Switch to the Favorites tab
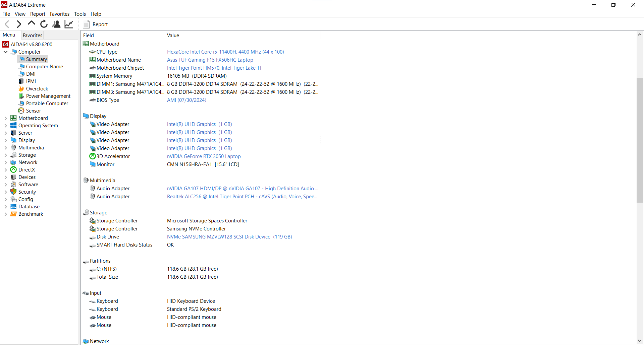644x345 pixels. coord(33,35)
